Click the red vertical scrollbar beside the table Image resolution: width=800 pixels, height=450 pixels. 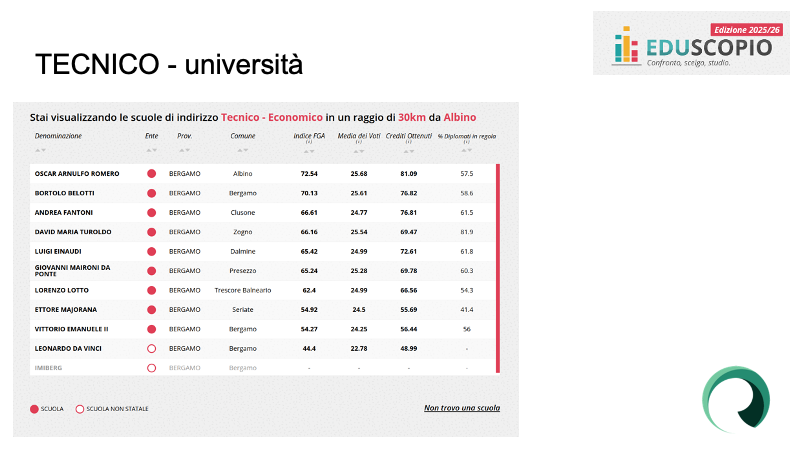click(498, 260)
